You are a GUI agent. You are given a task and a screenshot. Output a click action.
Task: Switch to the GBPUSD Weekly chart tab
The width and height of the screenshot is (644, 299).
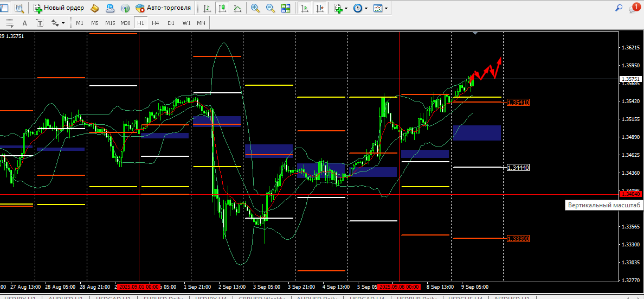click(262, 297)
